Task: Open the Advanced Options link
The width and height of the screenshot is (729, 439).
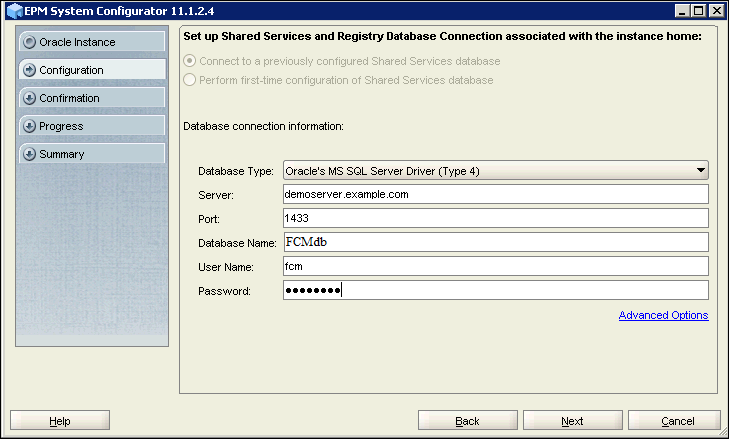Action: point(663,316)
